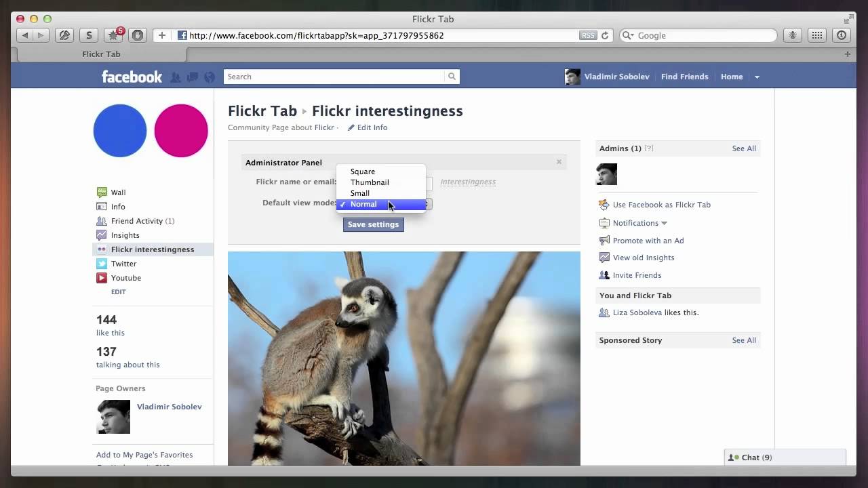Open a new tab with plus icon
The height and width of the screenshot is (488, 868).
point(847,54)
